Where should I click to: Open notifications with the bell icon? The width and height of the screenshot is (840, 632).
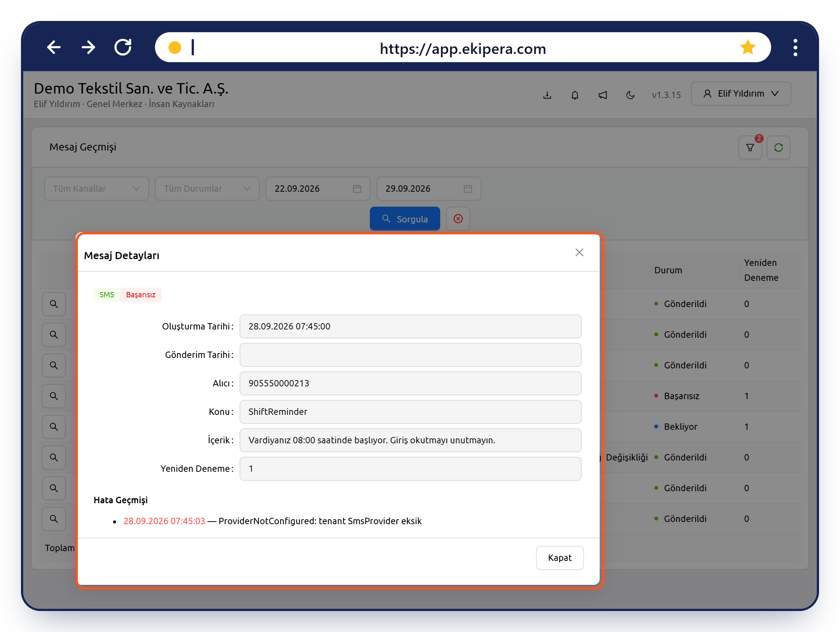(575, 95)
